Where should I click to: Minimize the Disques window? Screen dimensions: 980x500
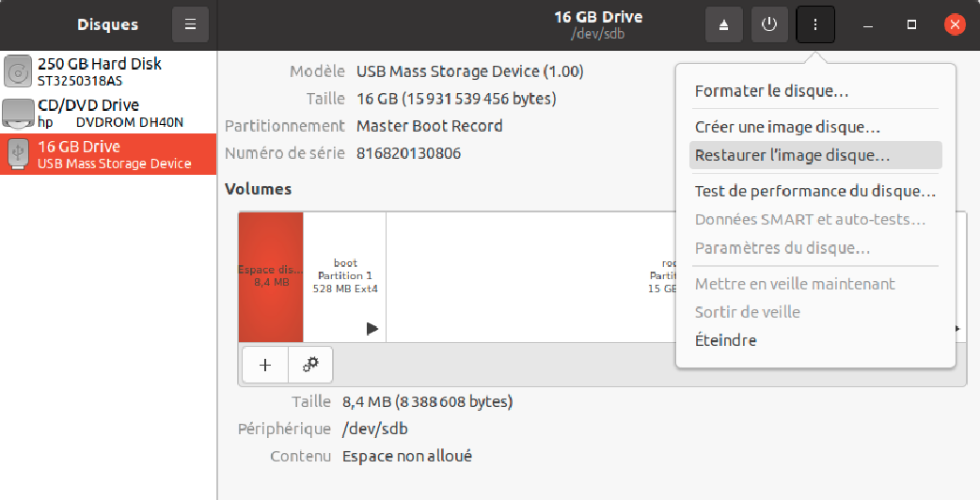tap(867, 24)
